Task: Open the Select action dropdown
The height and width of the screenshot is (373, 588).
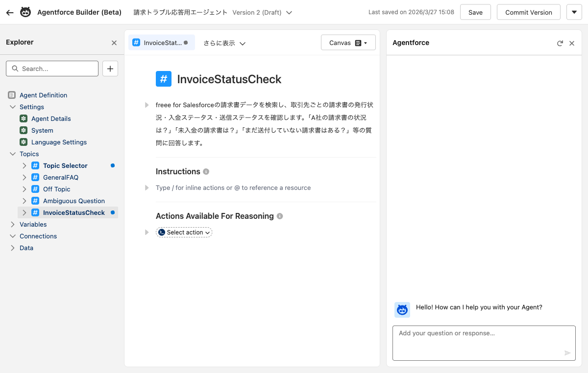Action: point(184,232)
